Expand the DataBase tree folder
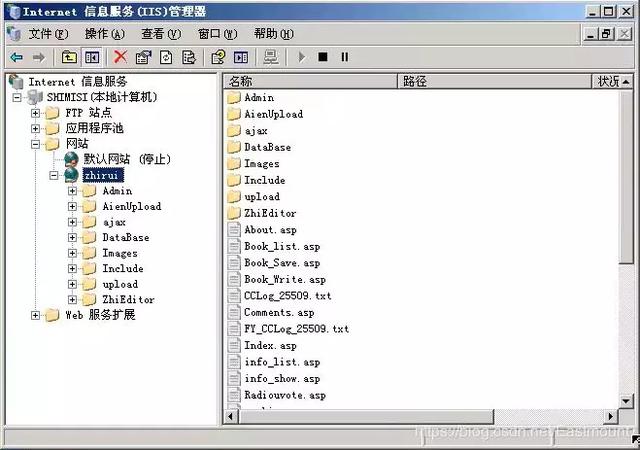The width and height of the screenshot is (640, 450). [72, 238]
